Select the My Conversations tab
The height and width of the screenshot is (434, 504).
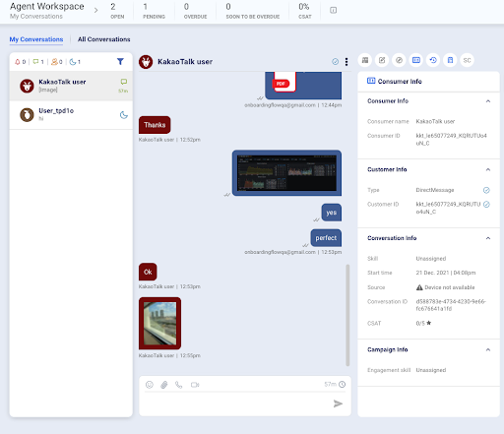click(x=36, y=39)
